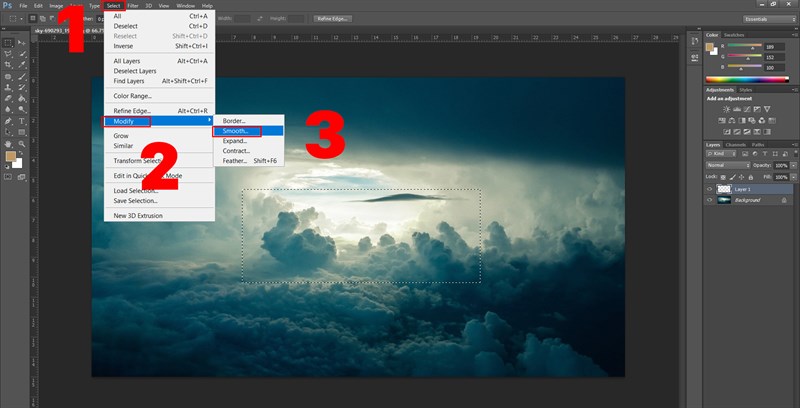Screen dimensions: 800x408
Task: Toggle visibility of the Background layer
Action: (x=710, y=200)
